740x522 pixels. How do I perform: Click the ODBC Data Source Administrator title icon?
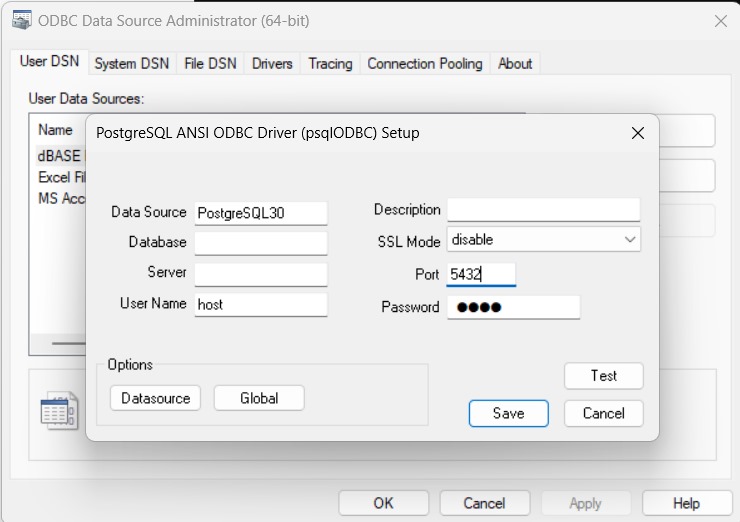pyautogui.click(x=22, y=20)
